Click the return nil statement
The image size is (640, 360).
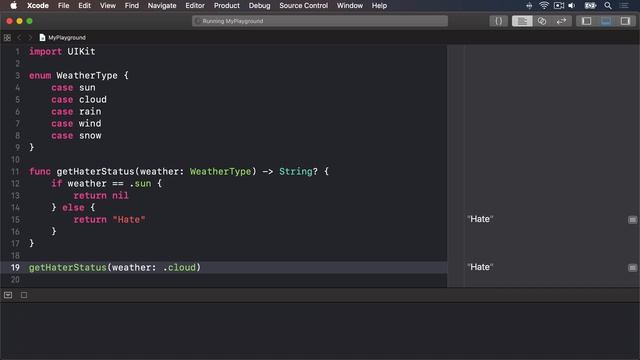coord(101,196)
